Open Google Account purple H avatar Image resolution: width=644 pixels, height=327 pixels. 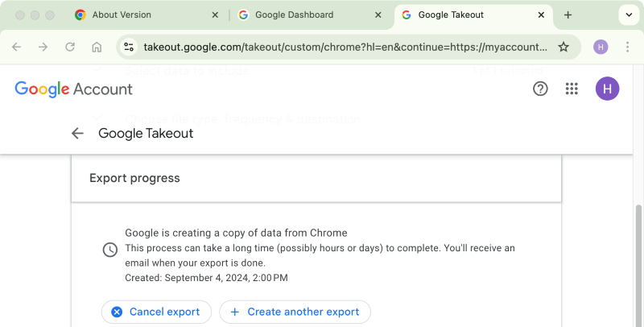click(x=607, y=89)
